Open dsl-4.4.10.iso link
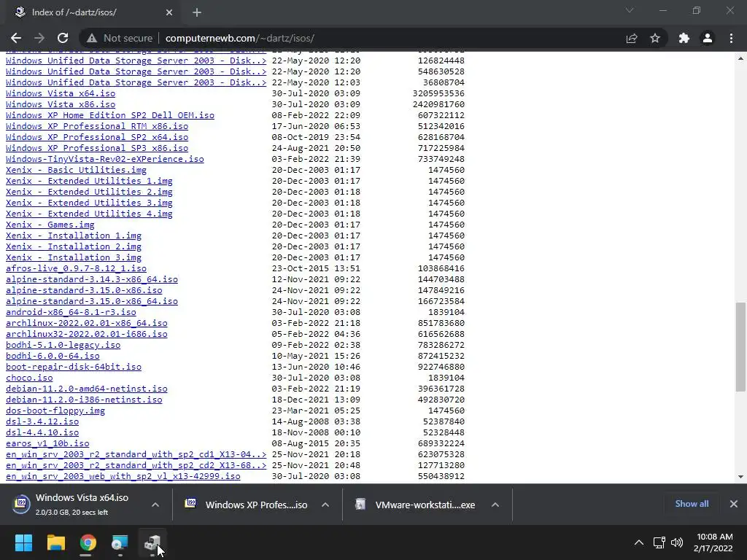Viewport: 747px width, 560px height. [x=42, y=433]
